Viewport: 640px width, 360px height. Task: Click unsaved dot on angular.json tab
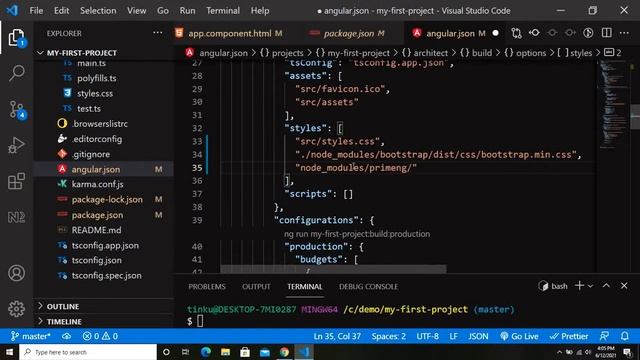pyautogui.click(x=496, y=33)
